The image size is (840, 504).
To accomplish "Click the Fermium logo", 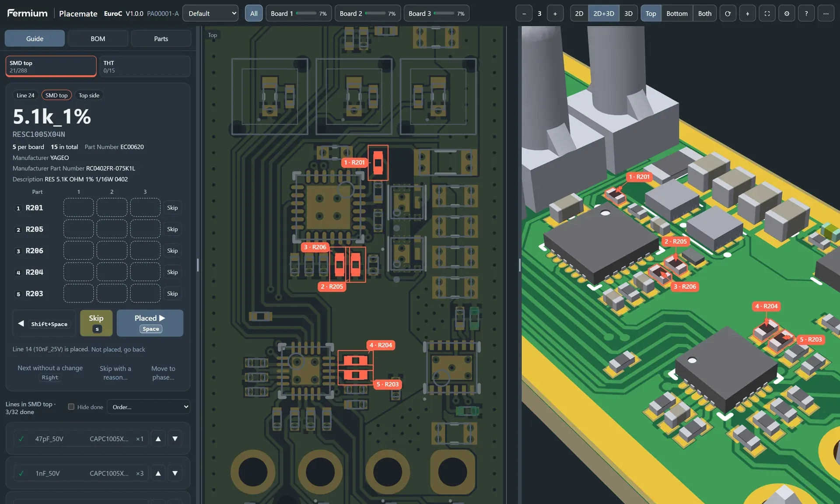I will click(x=27, y=13).
